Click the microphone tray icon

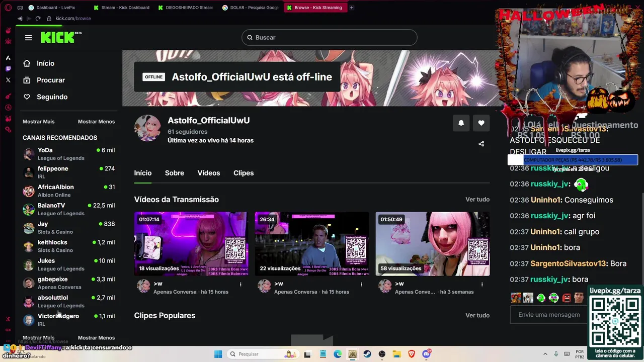[x=555, y=354]
